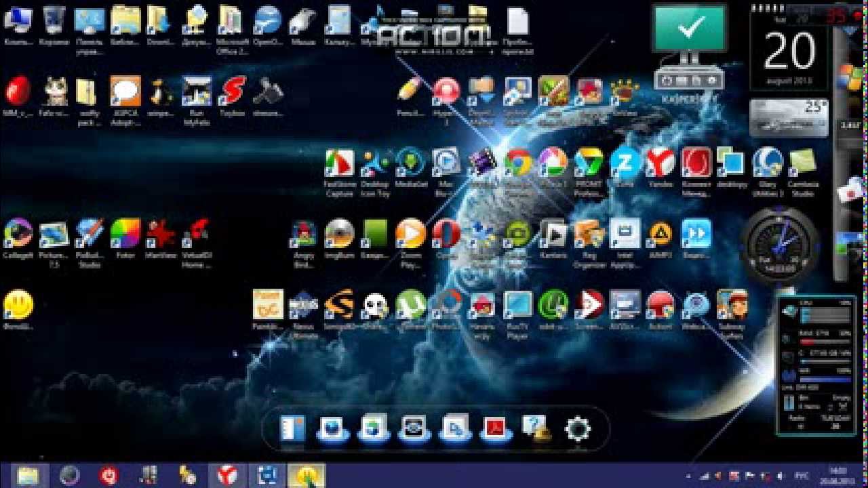Viewport: 868px width, 488px height.
Task: Click the notebook icon in bottom dock
Action: (292, 428)
